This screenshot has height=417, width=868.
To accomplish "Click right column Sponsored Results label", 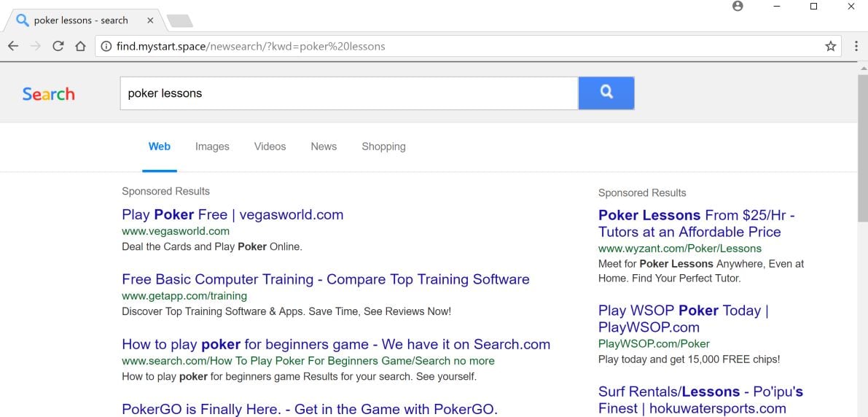I will [x=642, y=193].
